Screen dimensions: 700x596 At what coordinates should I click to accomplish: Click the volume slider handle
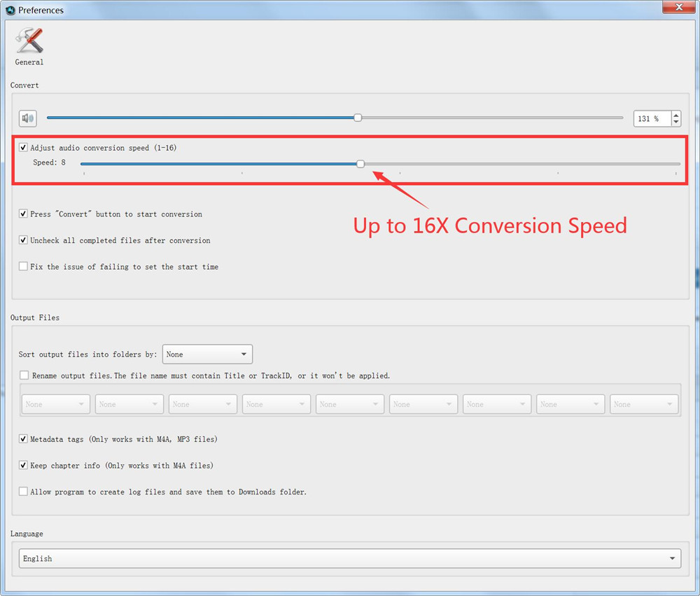coord(357,118)
